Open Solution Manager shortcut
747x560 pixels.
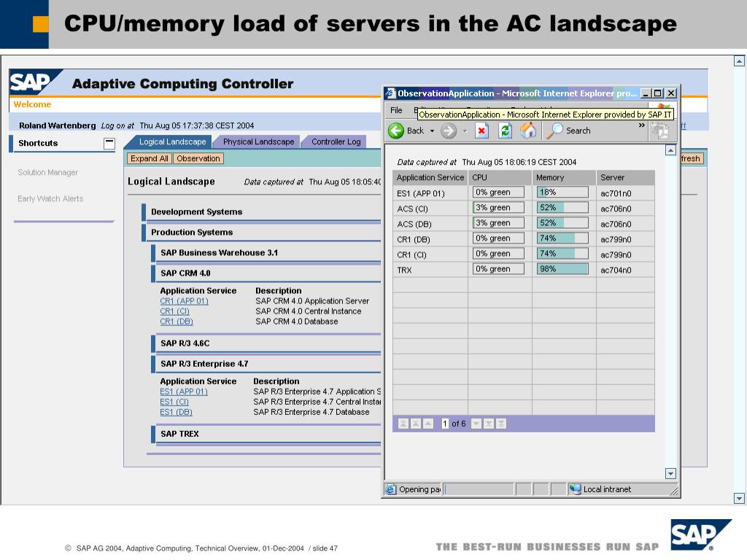click(47, 172)
